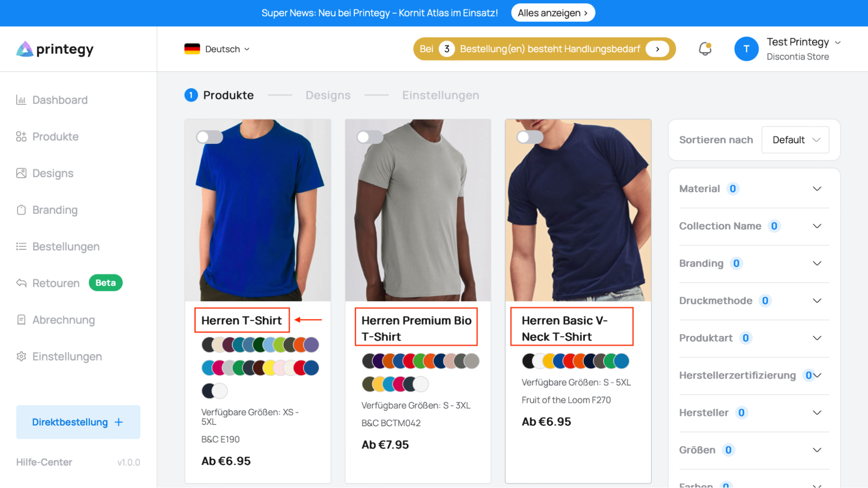Image resolution: width=868 pixels, height=488 pixels.
Task: Click the Einstellungen gear icon
Action: (x=21, y=356)
